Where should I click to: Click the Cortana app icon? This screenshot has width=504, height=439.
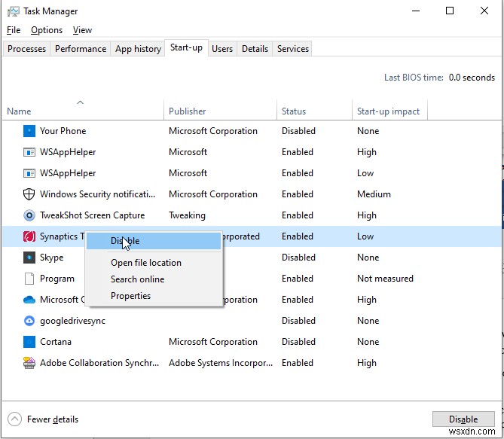coord(29,342)
